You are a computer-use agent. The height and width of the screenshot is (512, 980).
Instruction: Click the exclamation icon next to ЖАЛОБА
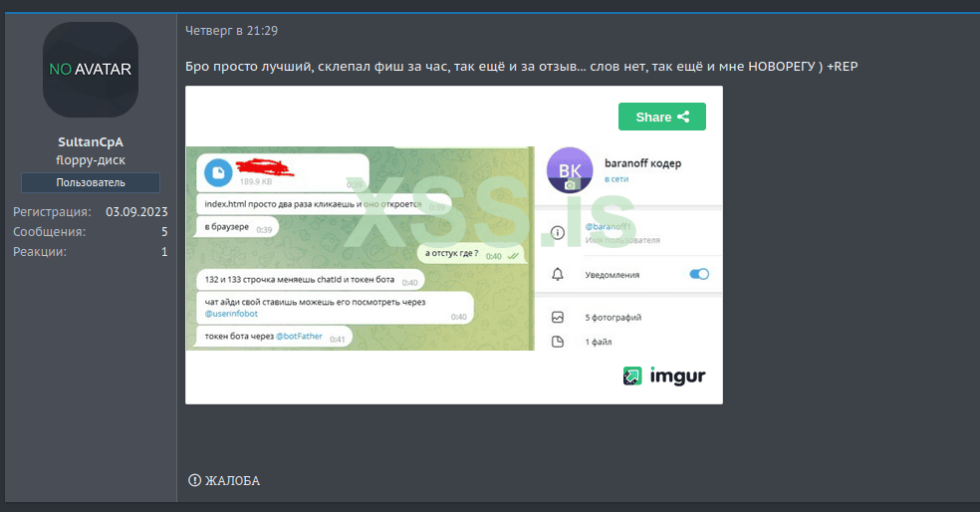[x=194, y=480]
